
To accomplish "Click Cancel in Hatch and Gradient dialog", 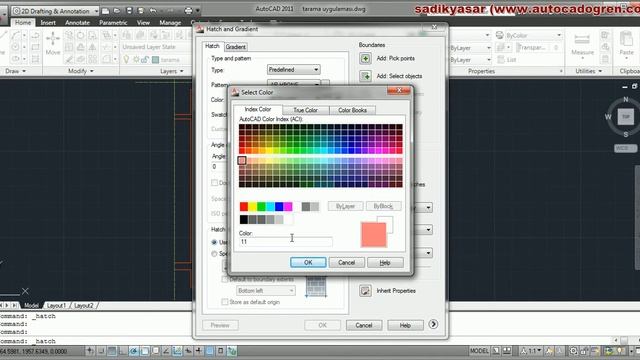I will [363, 325].
